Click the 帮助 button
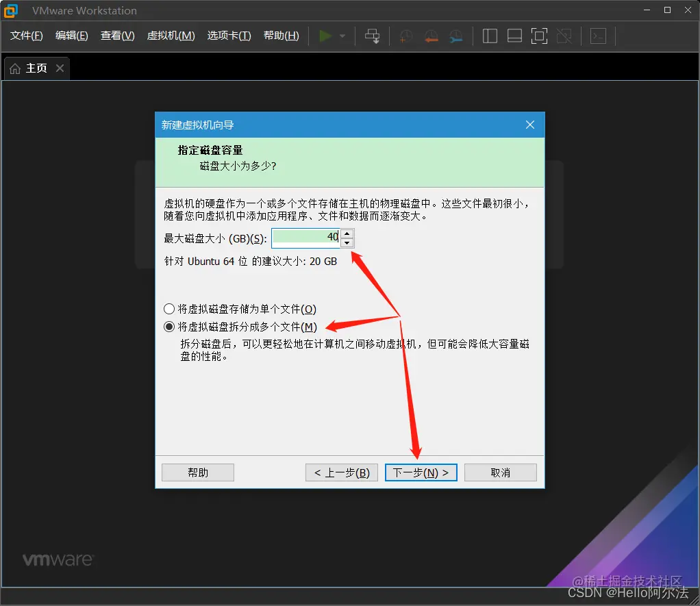700x606 pixels. click(x=197, y=472)
